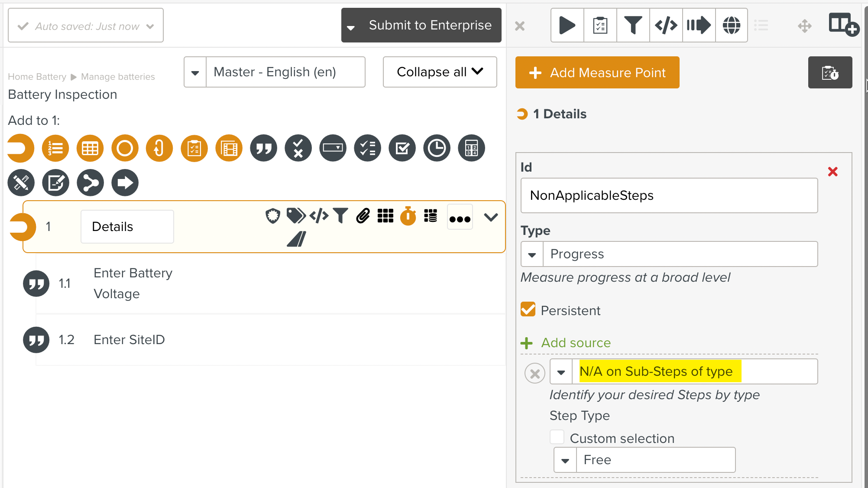Click the NonApplicableSteps Id input field
The image size is (868, 488).
(669, 195)
